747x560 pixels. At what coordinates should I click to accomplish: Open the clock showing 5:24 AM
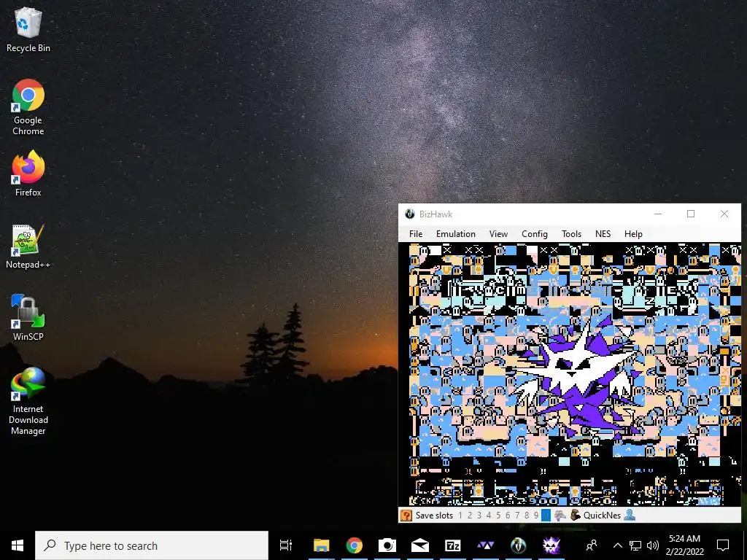coord(684,545)
